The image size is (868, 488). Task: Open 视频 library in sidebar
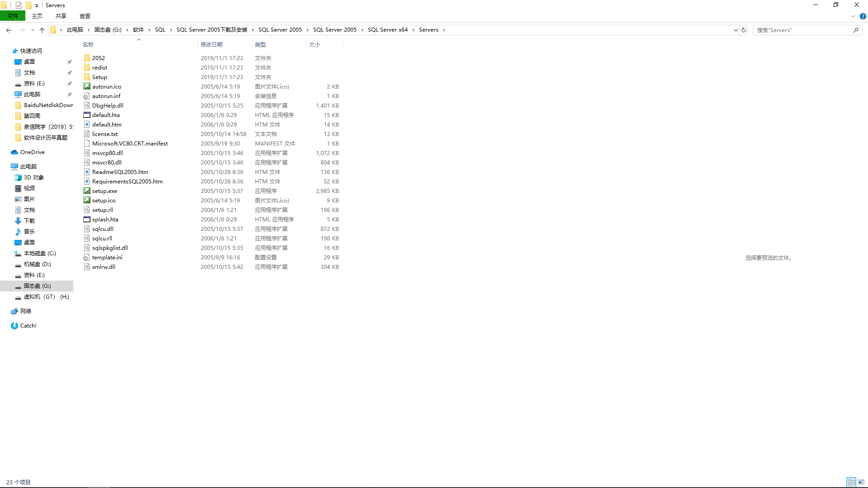pos(29,188)
